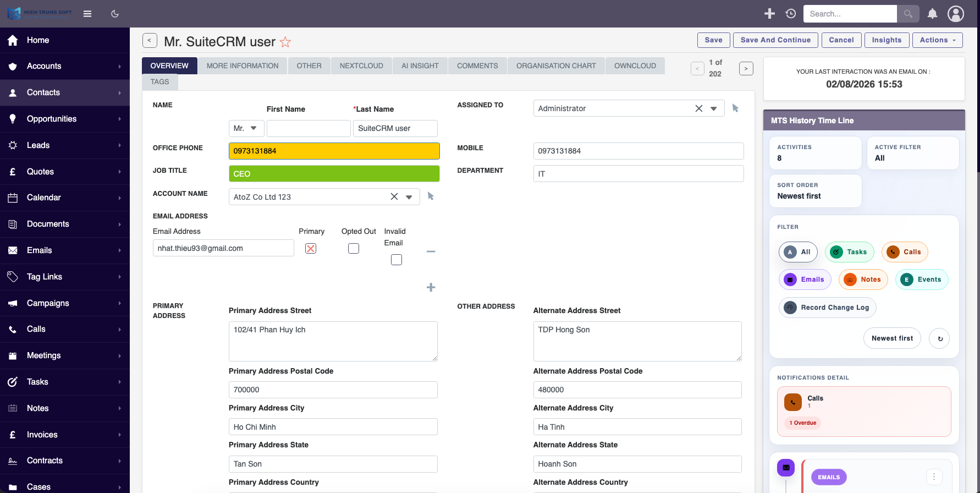
Task: Open the AI Insight tab
Action: pos(420,65)
